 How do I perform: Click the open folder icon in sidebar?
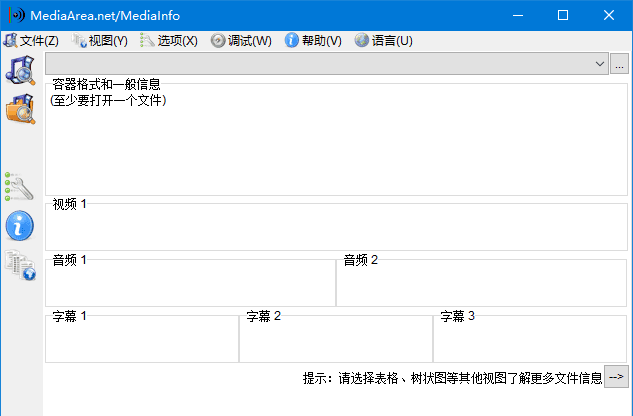click(20, 109)
